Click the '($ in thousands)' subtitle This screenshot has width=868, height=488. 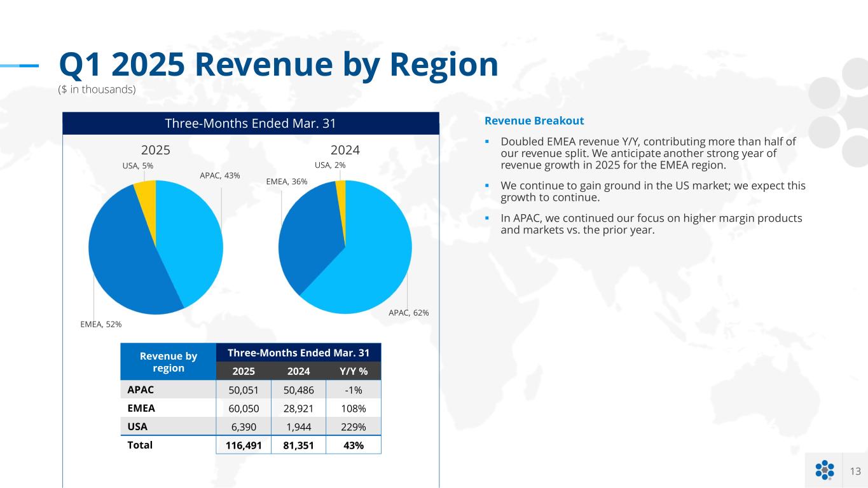[97, 90]
